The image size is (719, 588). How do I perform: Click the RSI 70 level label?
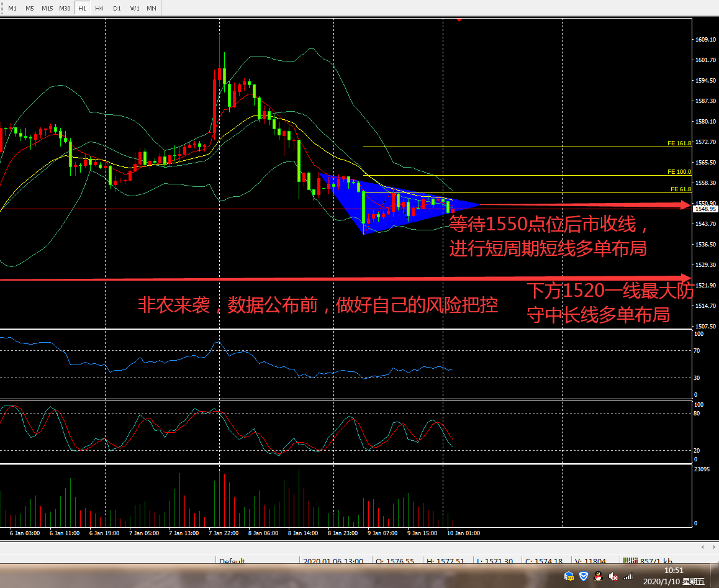pyautogui.click(x=697, y=350)
